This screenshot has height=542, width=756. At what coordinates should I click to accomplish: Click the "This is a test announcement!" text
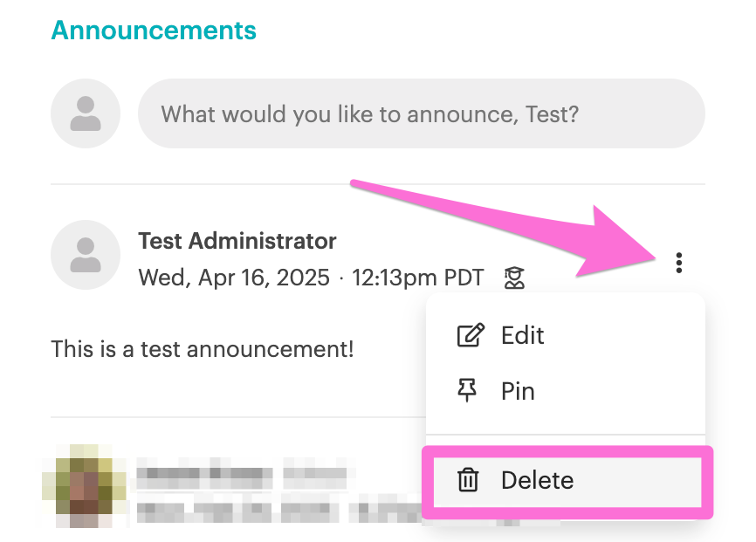203,350
